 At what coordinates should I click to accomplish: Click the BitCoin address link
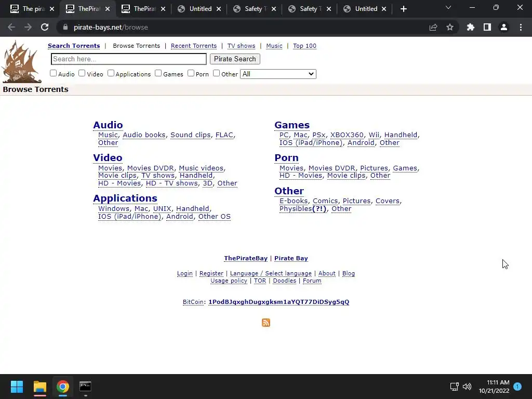278,302
